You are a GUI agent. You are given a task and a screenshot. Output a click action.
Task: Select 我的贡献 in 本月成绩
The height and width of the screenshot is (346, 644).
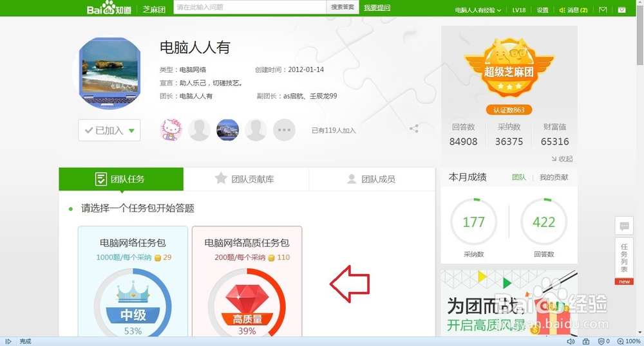point(554,177)
